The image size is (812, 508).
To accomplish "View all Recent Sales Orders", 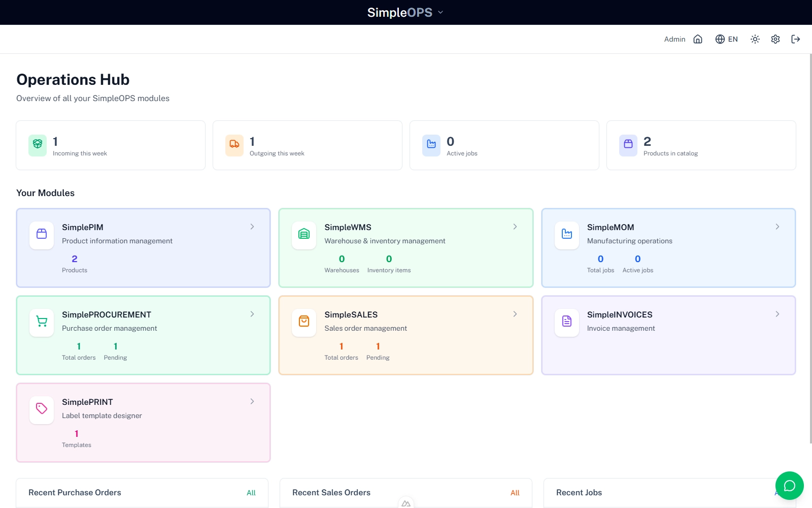I will [515, 492].
